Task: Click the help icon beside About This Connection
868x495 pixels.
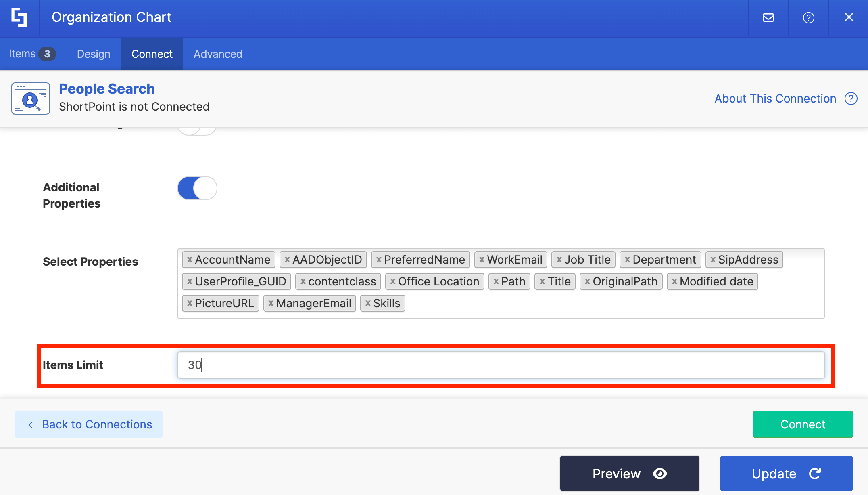Action: (x=851, y=99)
